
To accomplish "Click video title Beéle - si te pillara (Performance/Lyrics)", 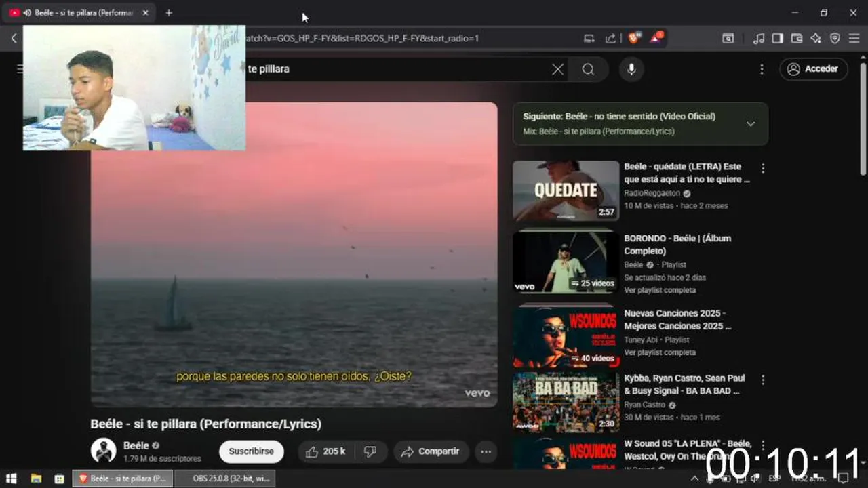I will [206, 424].
